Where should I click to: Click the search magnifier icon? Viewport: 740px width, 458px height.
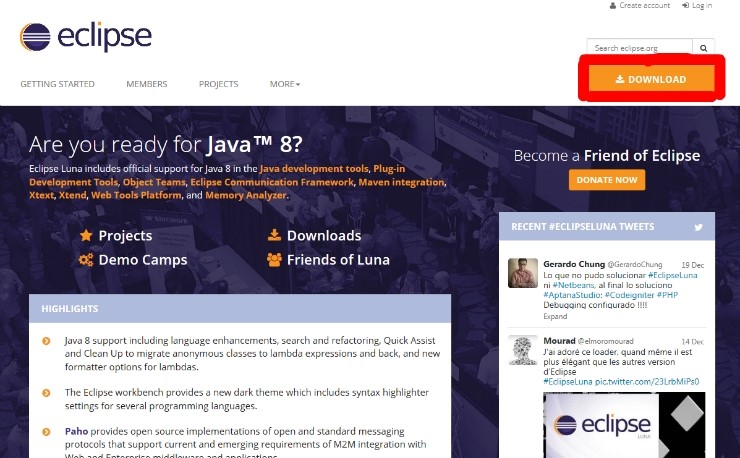pyautogui.click(x=703, y=48)
